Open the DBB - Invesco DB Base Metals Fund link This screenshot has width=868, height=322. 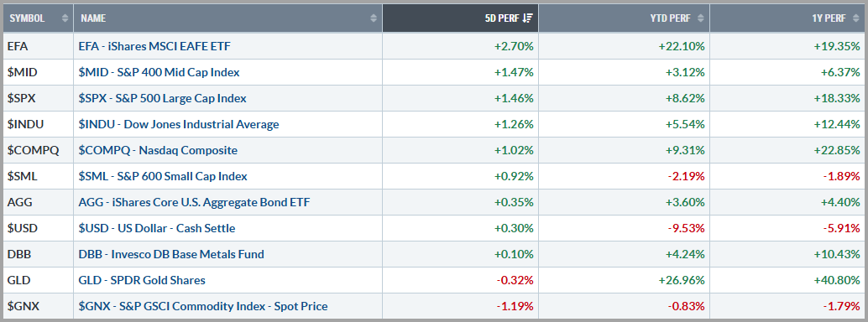point(171,255)
